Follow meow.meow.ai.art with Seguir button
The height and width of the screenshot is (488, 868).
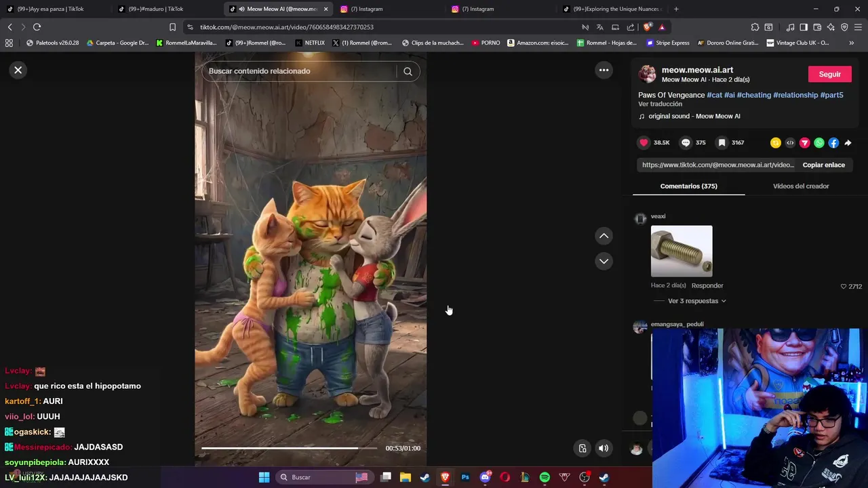pyautogui.click(x=829, y=74)
